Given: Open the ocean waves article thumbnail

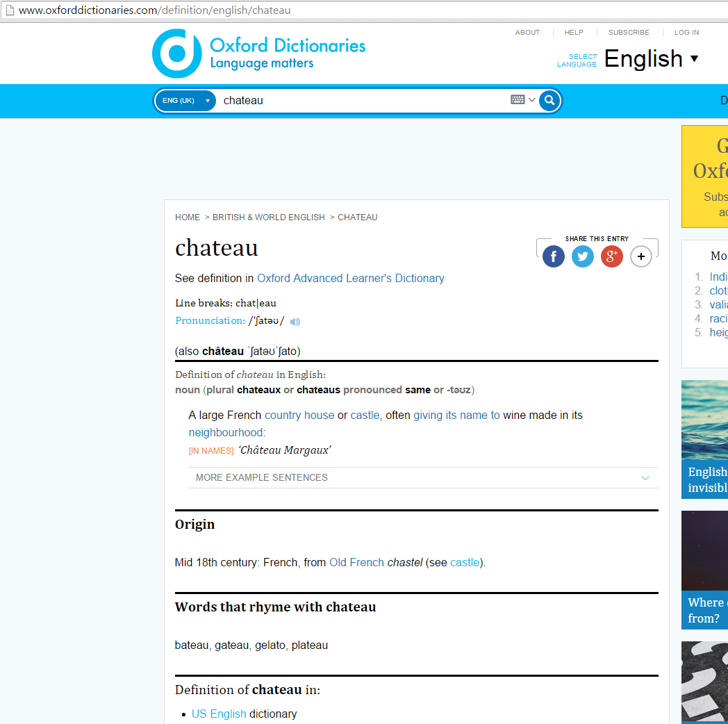Looking at the screenshot, I should click(x=705, y=422).
